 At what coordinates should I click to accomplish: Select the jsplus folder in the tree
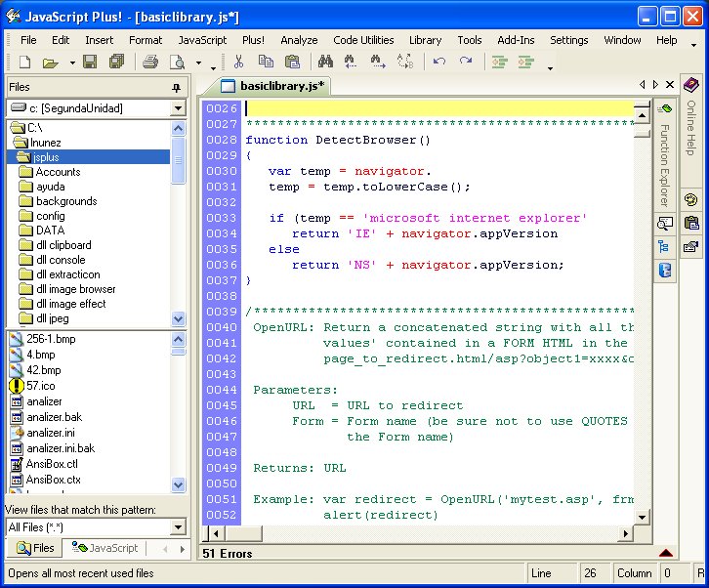89,157
